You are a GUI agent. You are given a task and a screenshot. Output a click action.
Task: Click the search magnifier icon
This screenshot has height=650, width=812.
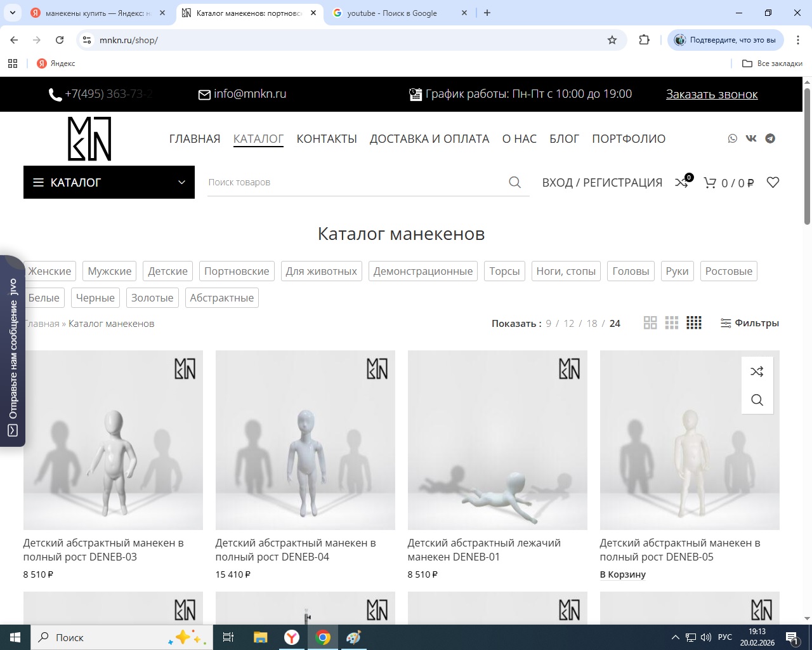(x=514, y=182)
